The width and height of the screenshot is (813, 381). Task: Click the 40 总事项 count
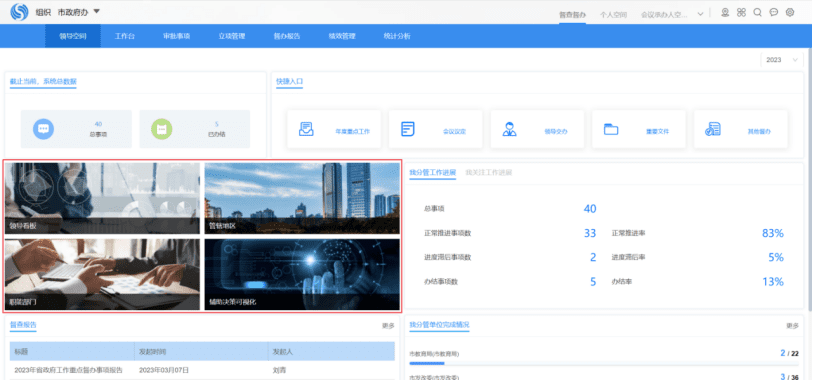(x=99, y=124)
